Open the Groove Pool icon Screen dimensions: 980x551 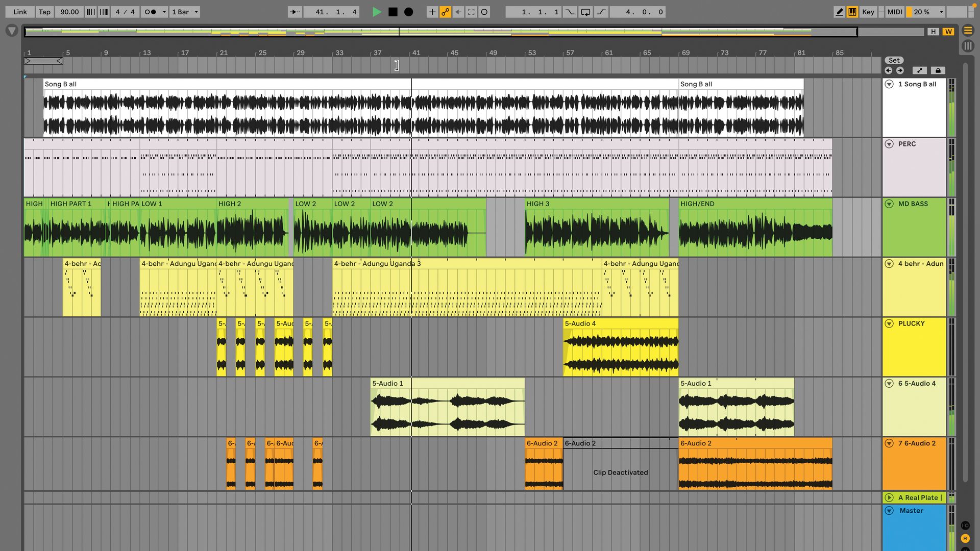pos(968,46)
